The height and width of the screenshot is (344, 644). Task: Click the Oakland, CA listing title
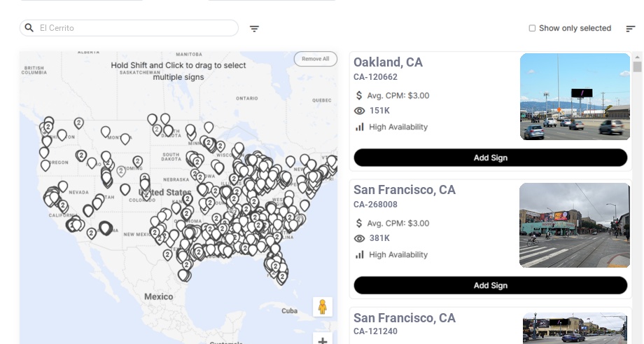pyautogui.click(x=388, y=62)
